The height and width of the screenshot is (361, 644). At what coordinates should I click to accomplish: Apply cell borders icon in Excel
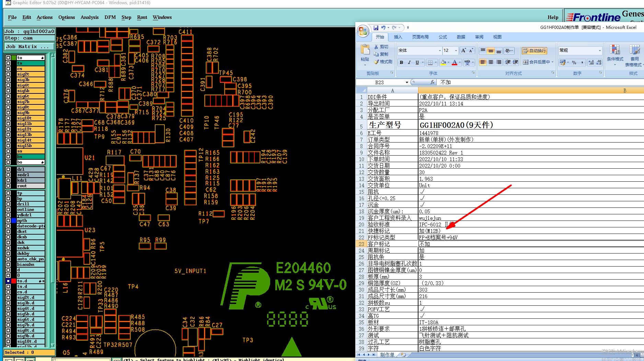(x=430, y=63)
